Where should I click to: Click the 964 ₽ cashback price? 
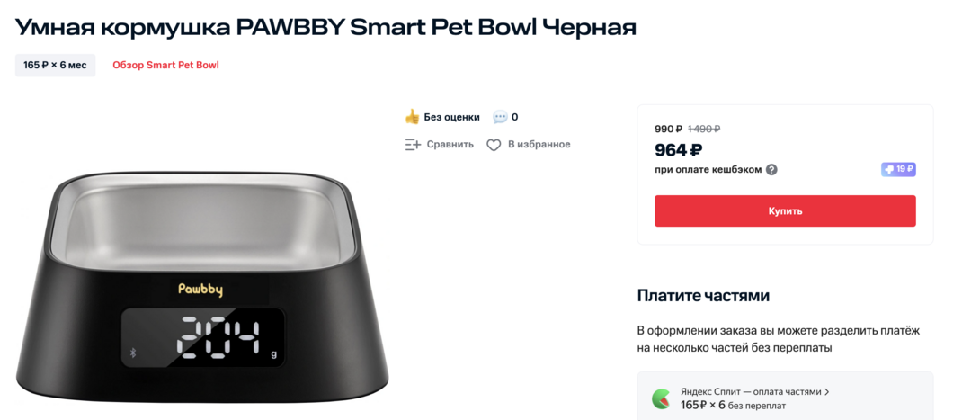[679, 150]
